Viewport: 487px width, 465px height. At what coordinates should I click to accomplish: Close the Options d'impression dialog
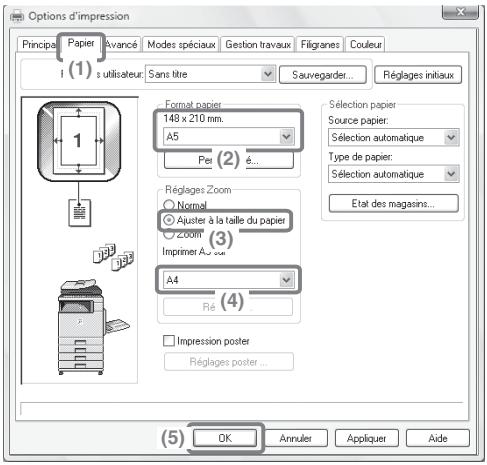click(460, 12)
